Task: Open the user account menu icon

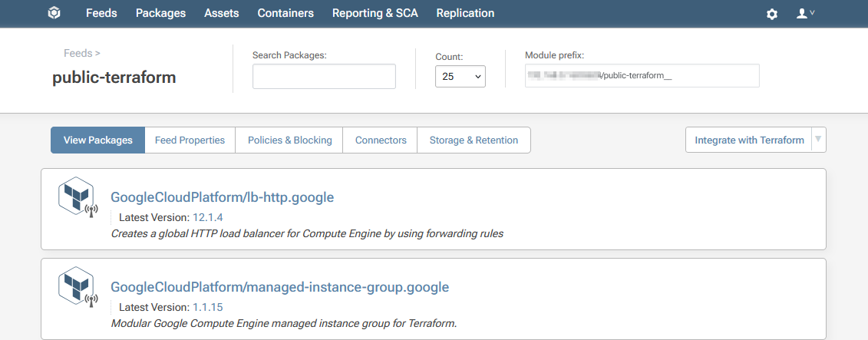Action: click(805, 13)
